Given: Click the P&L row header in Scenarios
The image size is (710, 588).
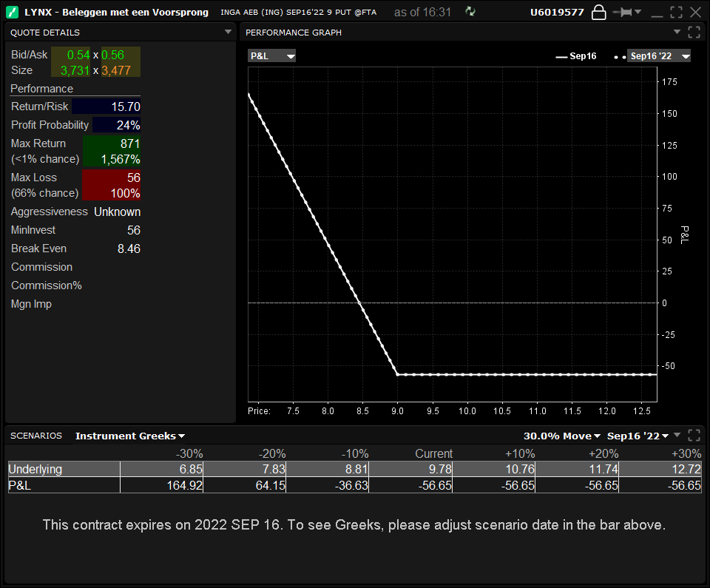Looking at the screenshot, I should coord(64,485).
